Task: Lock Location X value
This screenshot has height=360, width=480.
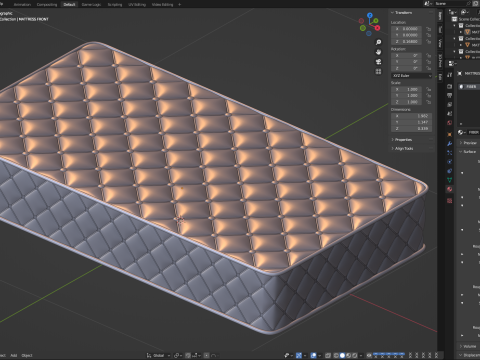Action: 428,29
